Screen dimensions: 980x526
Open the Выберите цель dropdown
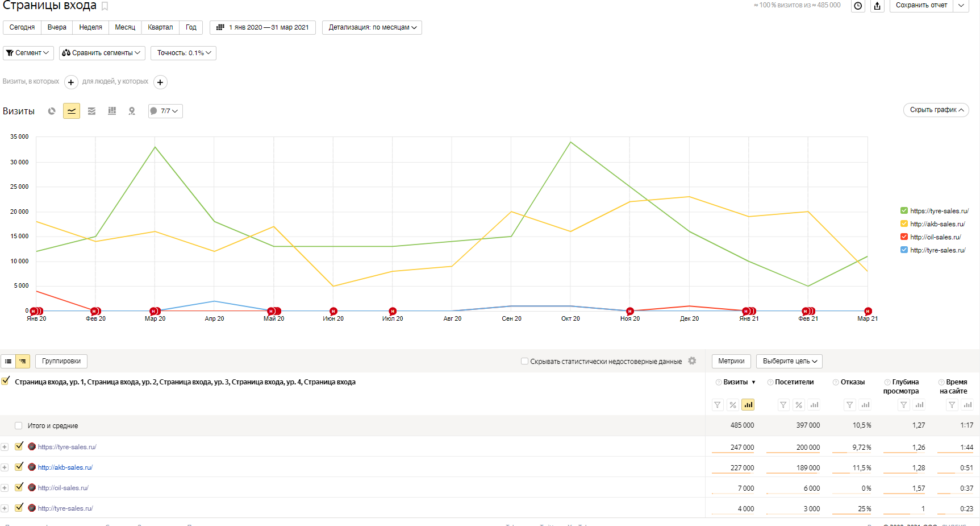coord(790,361)
